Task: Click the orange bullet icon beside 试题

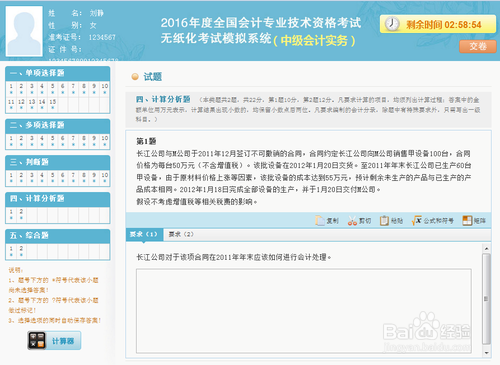Action: coord(135,77)
